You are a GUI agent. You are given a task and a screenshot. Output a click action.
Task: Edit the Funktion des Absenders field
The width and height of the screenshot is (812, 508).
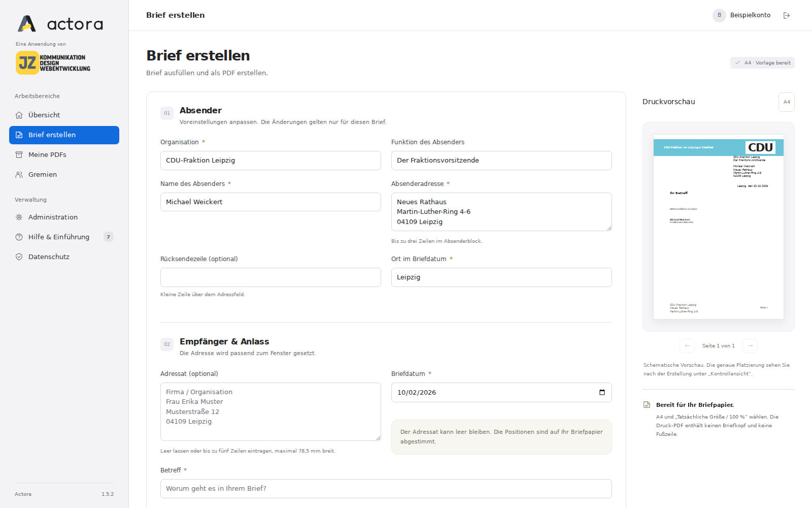[x=501, y=161]
